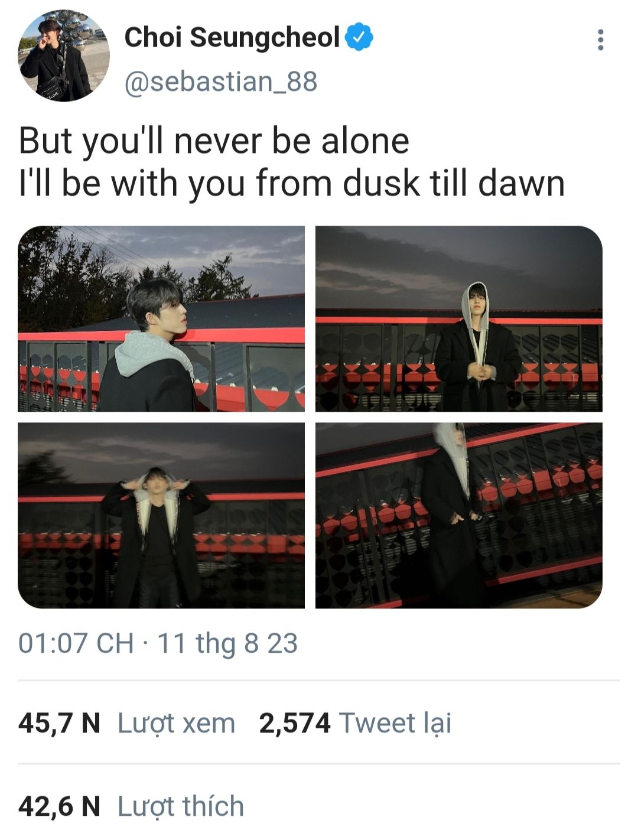View the 2,574 Tweet lại retweets list
Image resolution: width=638 pixels, height=840 pixels.
(x=355, y=723)
